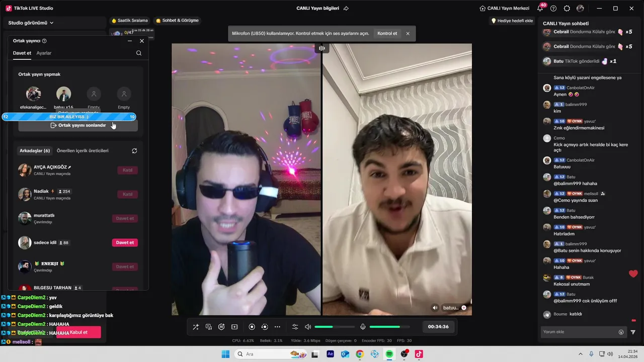The width and height of the screenshot is (644, 362).
Task: Click the split-screen divider handle icon
Action: click(x=322, y=48)
